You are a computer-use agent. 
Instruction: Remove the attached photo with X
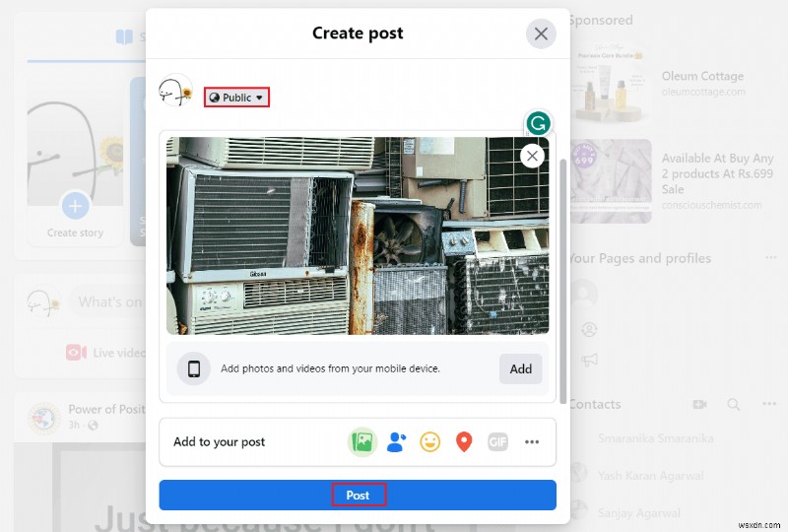point(532,156)
